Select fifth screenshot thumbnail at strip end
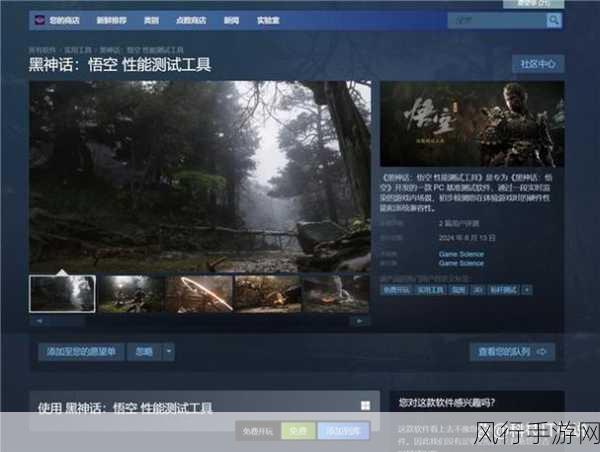Image resolution: width=600 pixels, height=452 pixels. (336, 294)
